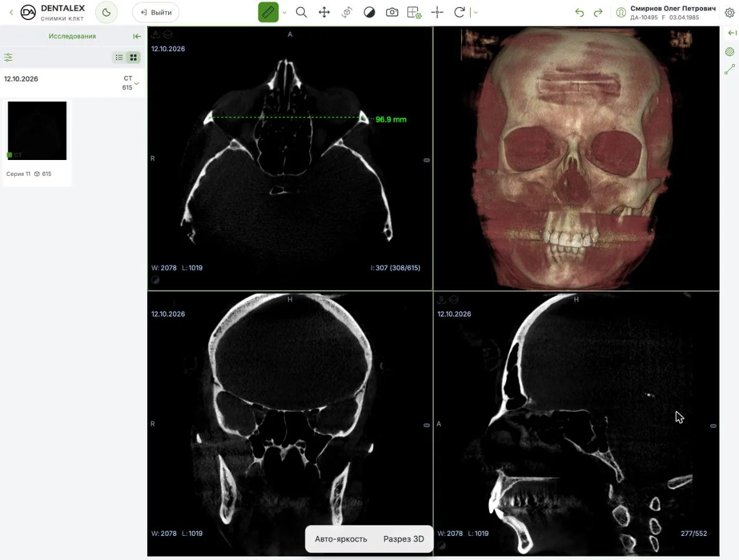
Task: Expand the dropdown next to reset icon
Action: (x=475, y=12)
